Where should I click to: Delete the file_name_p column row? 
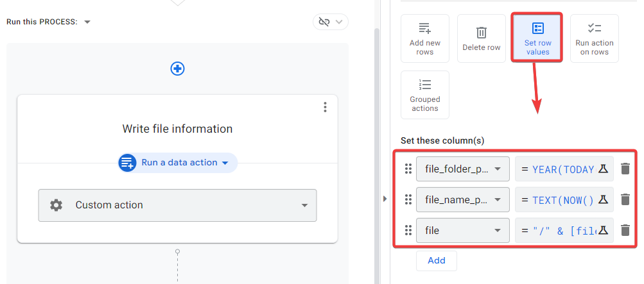tap(625, 199)
